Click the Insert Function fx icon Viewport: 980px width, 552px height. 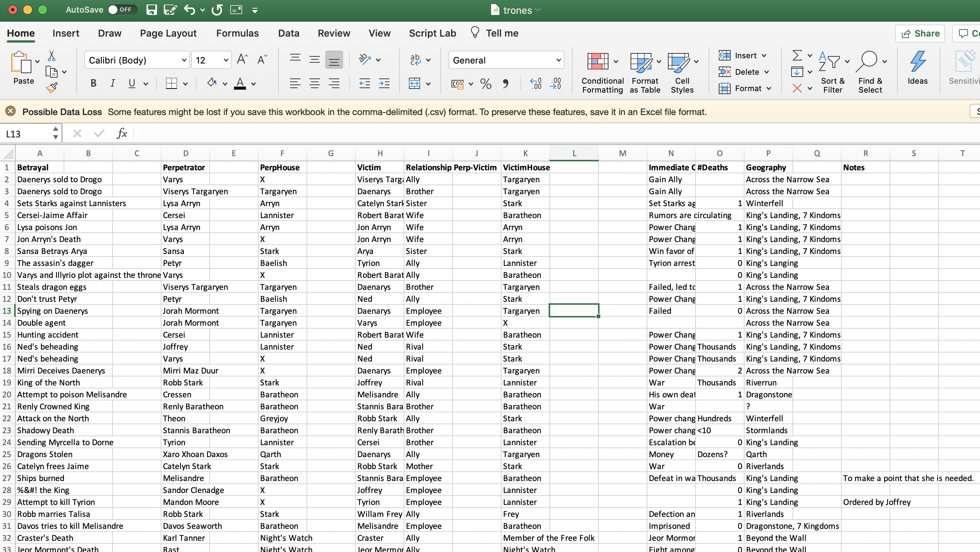[122, 133]
